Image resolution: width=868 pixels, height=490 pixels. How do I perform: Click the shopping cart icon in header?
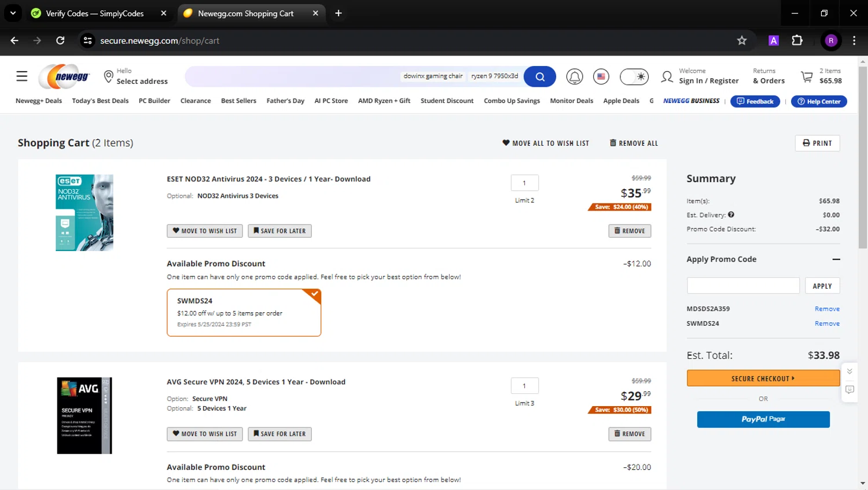(x=807, y=76)
